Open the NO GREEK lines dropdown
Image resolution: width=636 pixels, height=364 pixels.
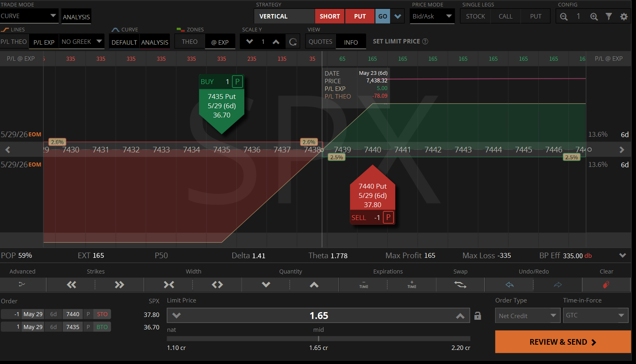(x=82, y=42)
